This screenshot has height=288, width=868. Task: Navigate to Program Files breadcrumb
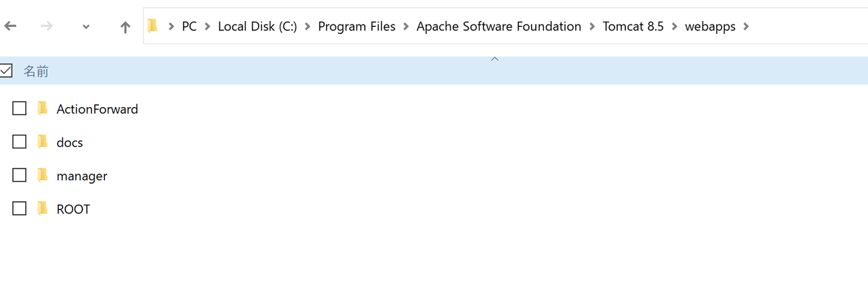click(x=357, y=27)
